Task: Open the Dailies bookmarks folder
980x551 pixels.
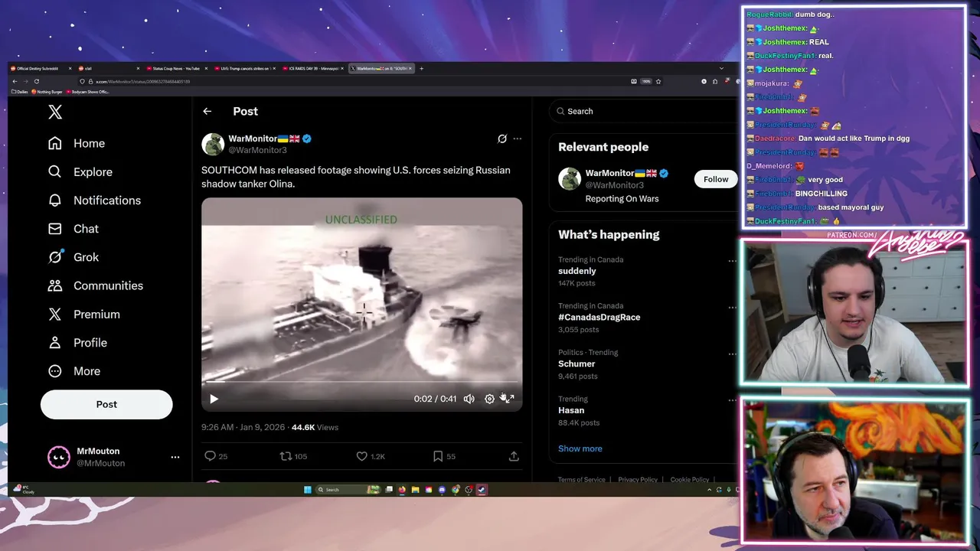Action: coord(20,92)
